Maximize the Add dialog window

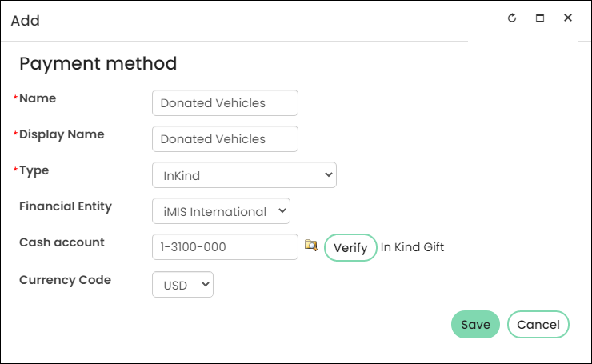pos(540,18)
